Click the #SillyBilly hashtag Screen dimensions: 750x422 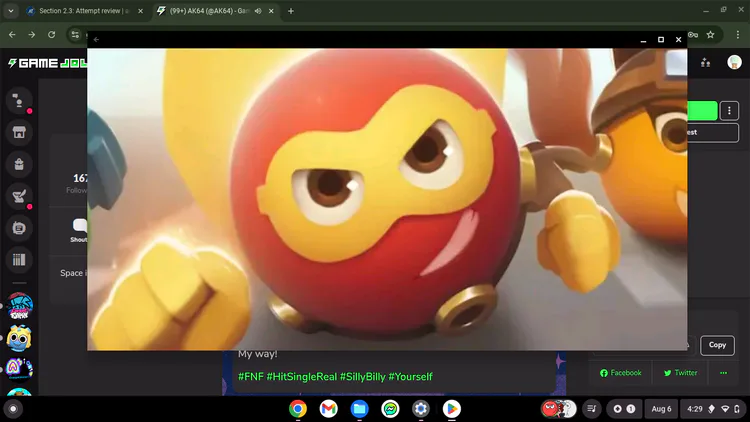point(363,377)
